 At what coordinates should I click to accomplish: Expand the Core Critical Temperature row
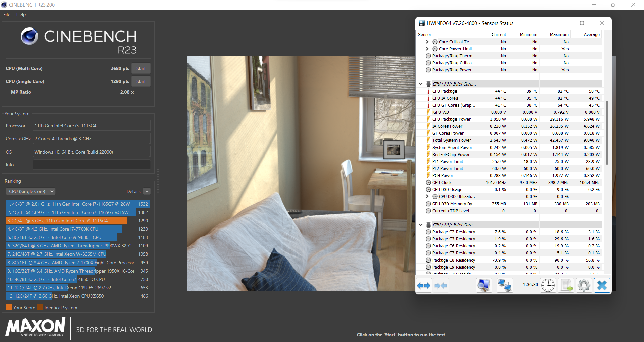[427, 42]
